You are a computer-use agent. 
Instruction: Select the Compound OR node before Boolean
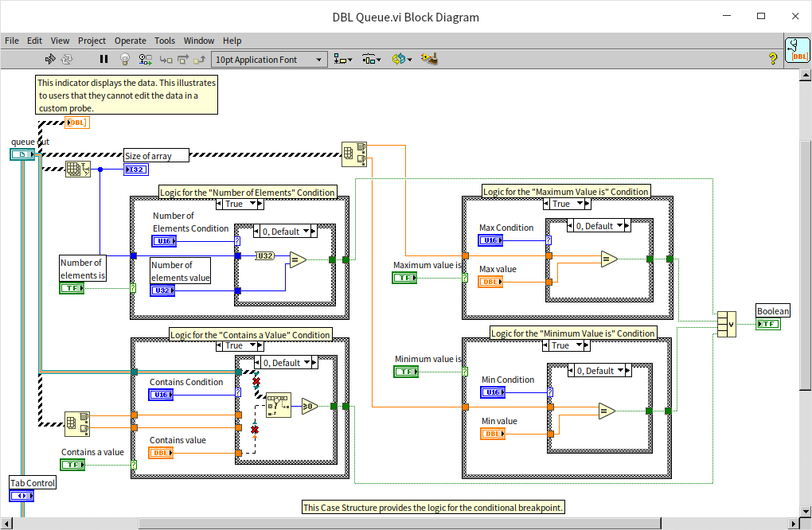coord(725,323)
